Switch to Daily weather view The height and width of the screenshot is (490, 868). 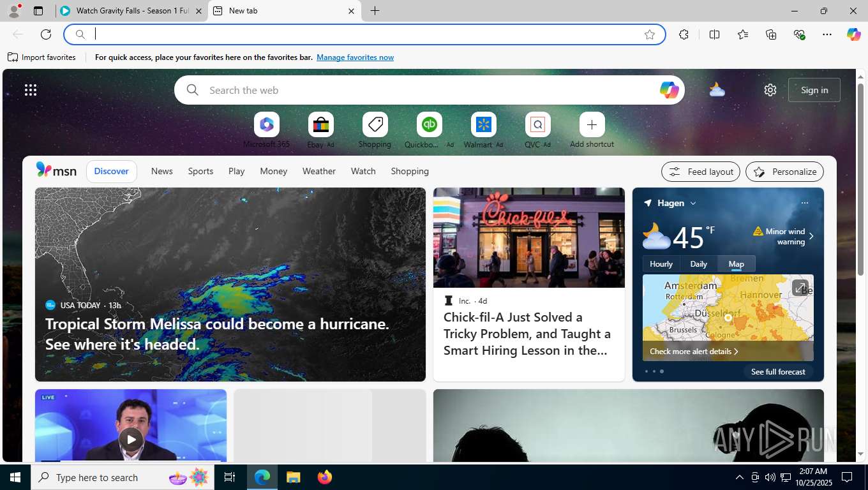point(699,264)
